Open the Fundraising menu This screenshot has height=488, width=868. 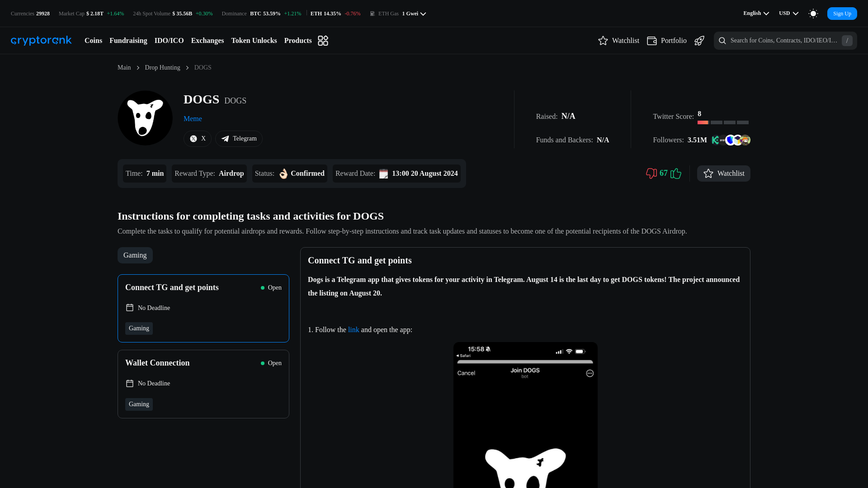tap(128, 41)
